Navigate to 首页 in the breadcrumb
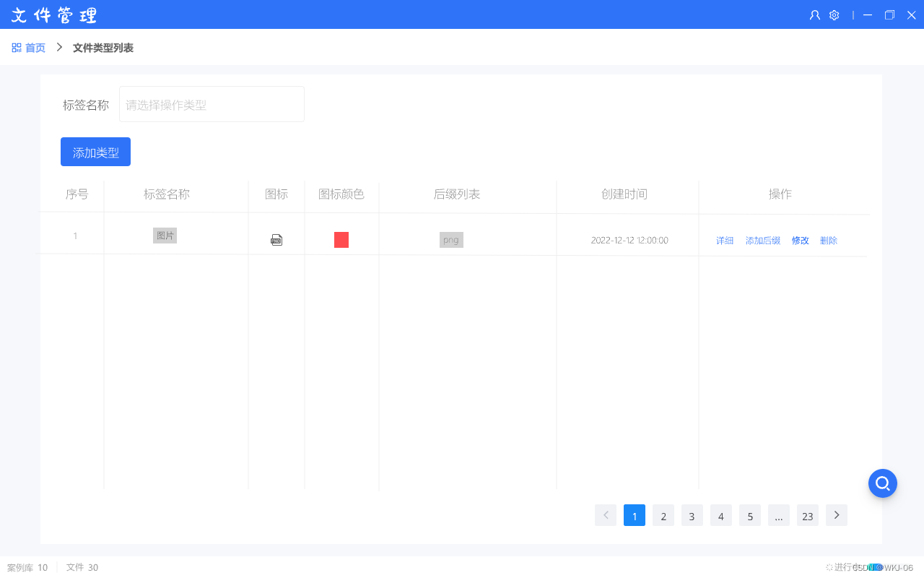The width and height of the screenshot is (924, 578). click(35, 48)
